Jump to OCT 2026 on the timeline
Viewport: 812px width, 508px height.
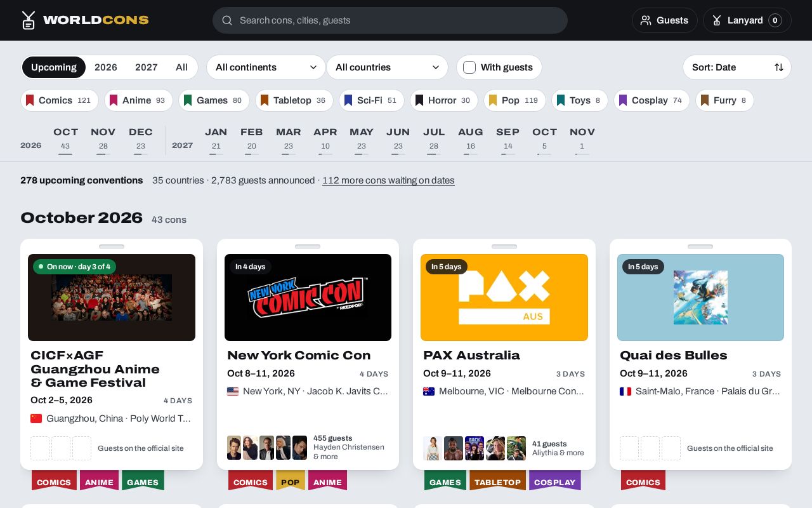[65, 140]
